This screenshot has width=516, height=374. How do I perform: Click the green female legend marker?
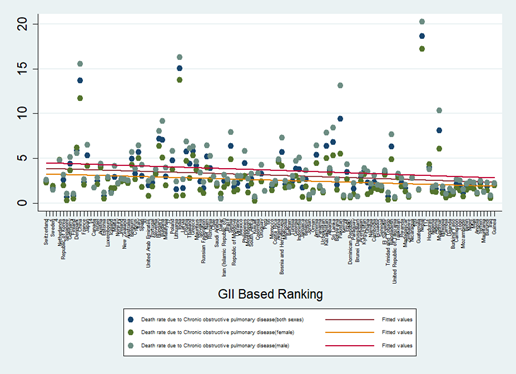(x=131, y=332)
